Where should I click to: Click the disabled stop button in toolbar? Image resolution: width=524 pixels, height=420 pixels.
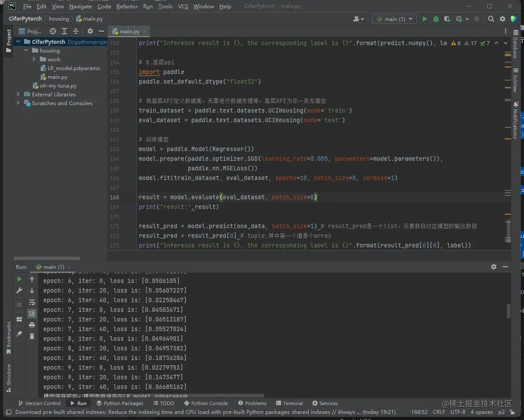(477, 19)
